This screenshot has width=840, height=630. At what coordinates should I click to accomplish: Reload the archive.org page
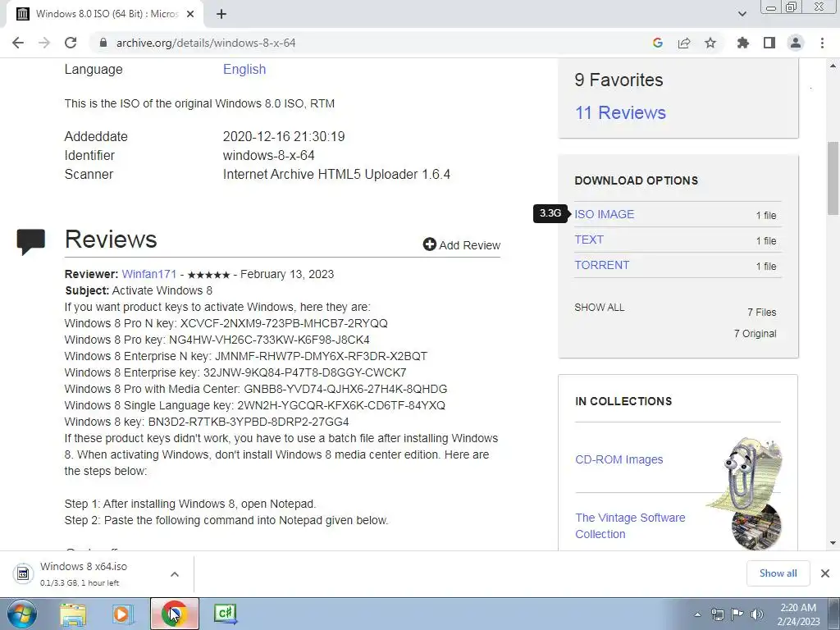71,43
